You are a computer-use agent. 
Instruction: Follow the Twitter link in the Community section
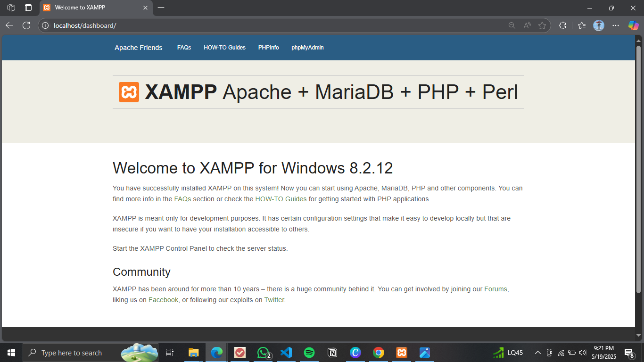coord(274,299)
